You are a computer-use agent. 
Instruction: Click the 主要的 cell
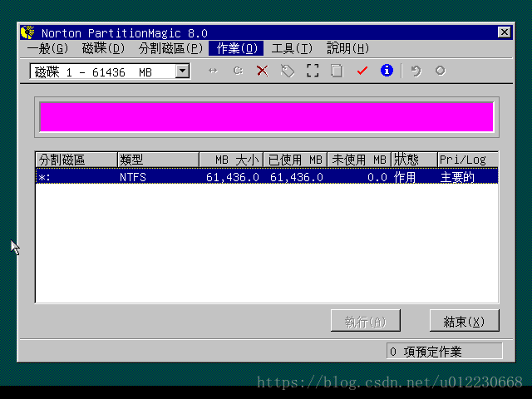coord(457,177)
